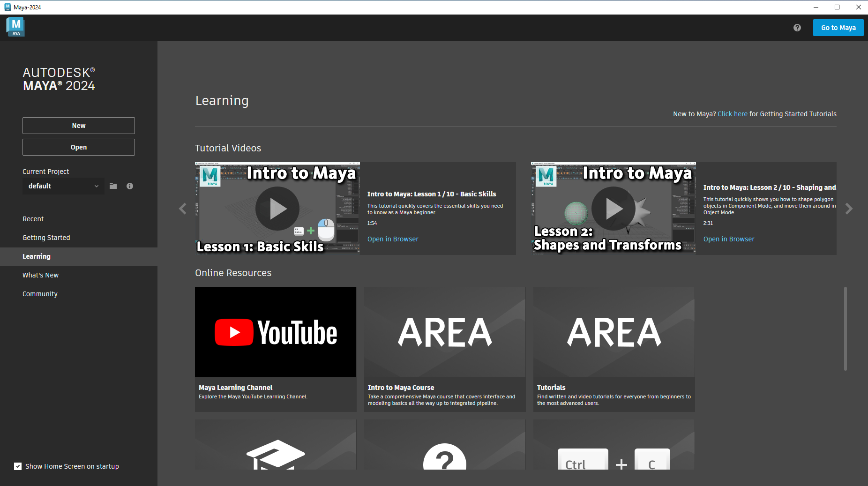Screen dimensions: 868x486
Task: Click the 'Intro to Maya Course' title text
Action: 401,388
